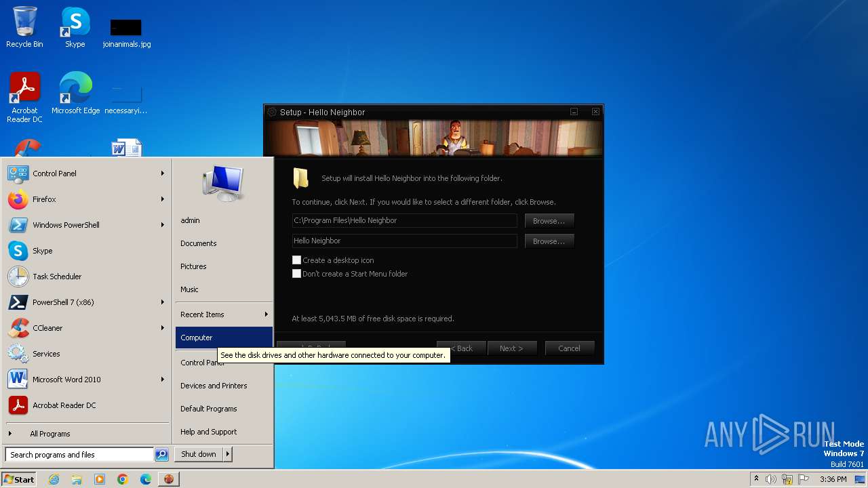Screen dimensions: 868x488
Task: Open Edge from the taskbar
Action: tap(146, 479)
